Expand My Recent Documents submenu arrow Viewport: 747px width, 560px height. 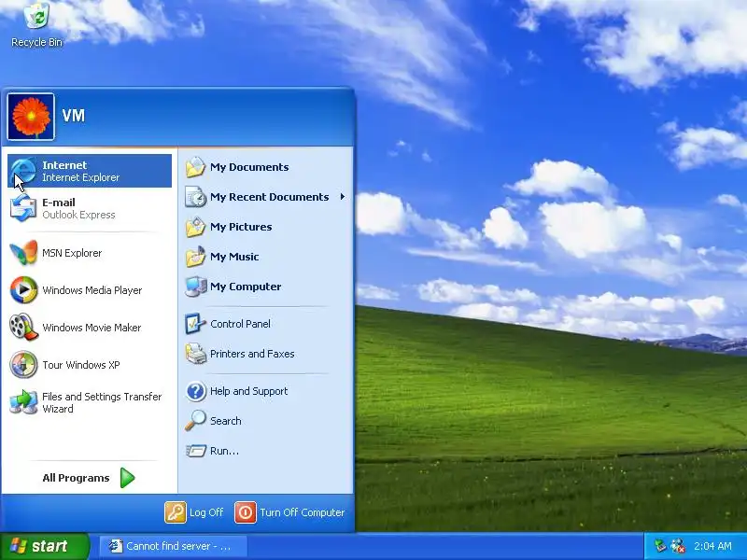click(x=342, y=197)
